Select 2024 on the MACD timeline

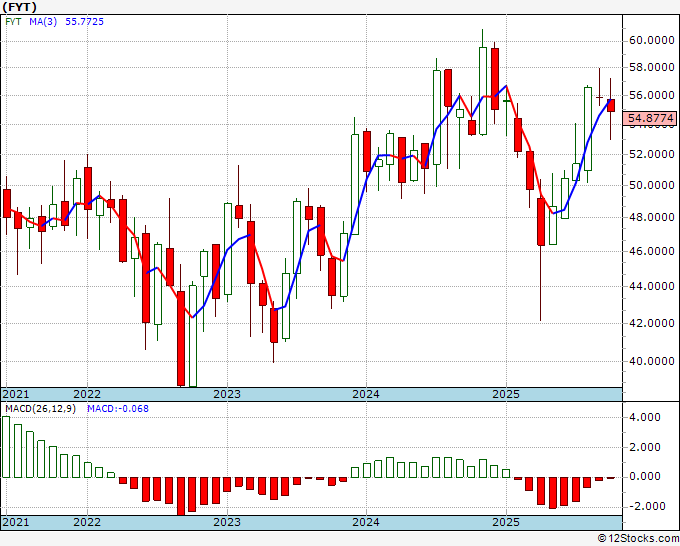tap(366, 522)
